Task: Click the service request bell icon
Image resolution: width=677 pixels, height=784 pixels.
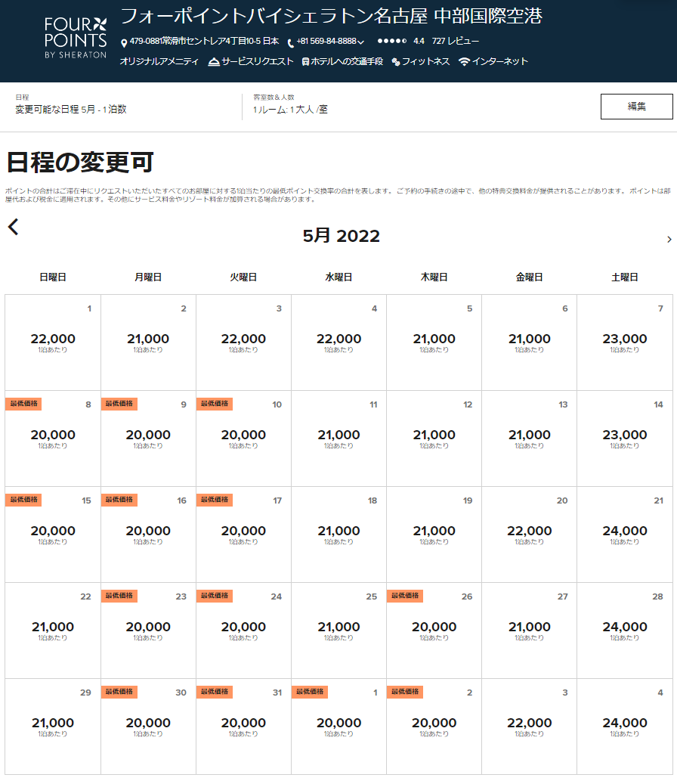Action: point(214,62)
